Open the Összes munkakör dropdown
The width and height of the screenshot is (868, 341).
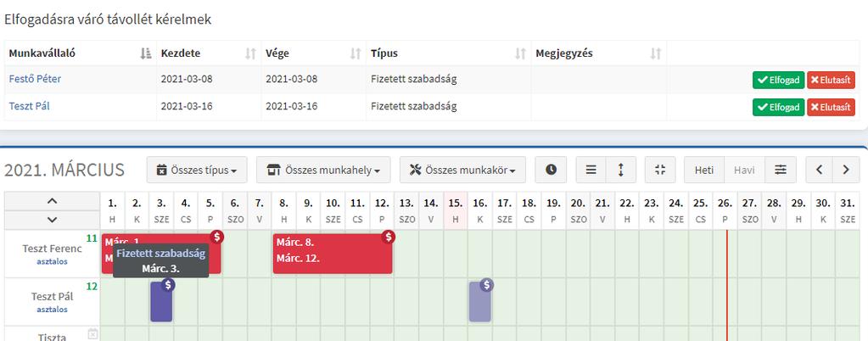tap(462, 170)
